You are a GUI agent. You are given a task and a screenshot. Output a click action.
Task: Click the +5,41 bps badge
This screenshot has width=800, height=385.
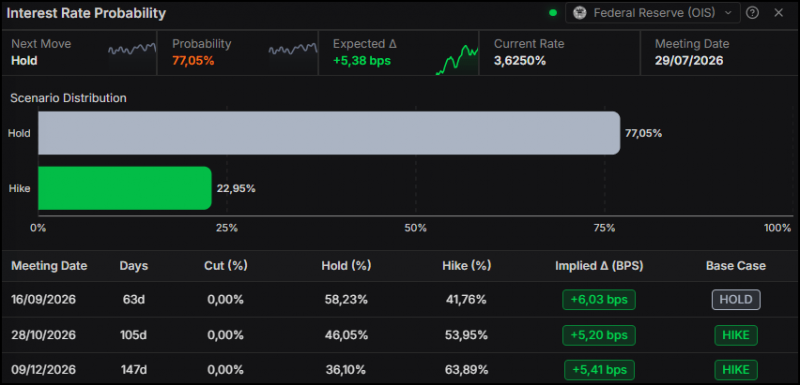[599, 369]
